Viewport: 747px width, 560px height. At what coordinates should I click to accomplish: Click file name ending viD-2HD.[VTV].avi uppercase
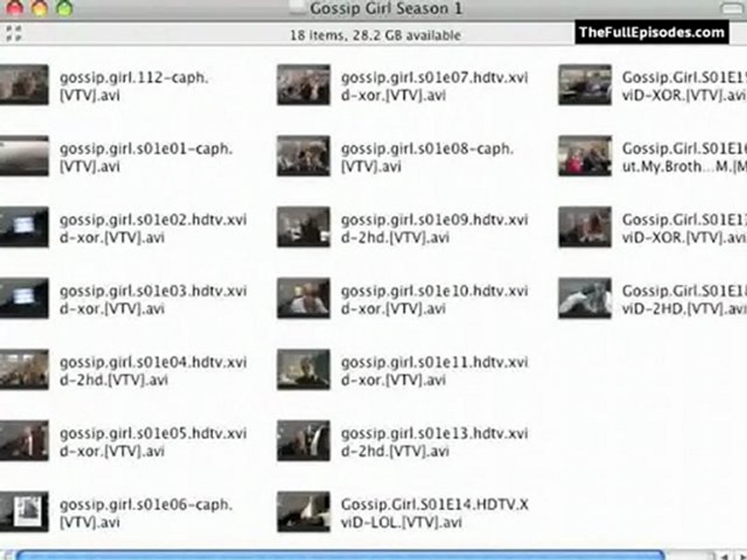point(684,300)
